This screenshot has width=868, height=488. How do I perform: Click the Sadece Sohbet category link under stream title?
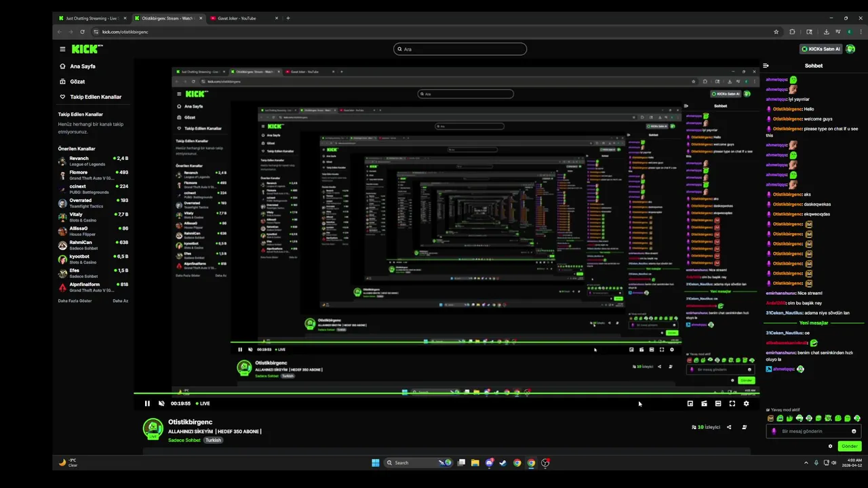point(184,440)
